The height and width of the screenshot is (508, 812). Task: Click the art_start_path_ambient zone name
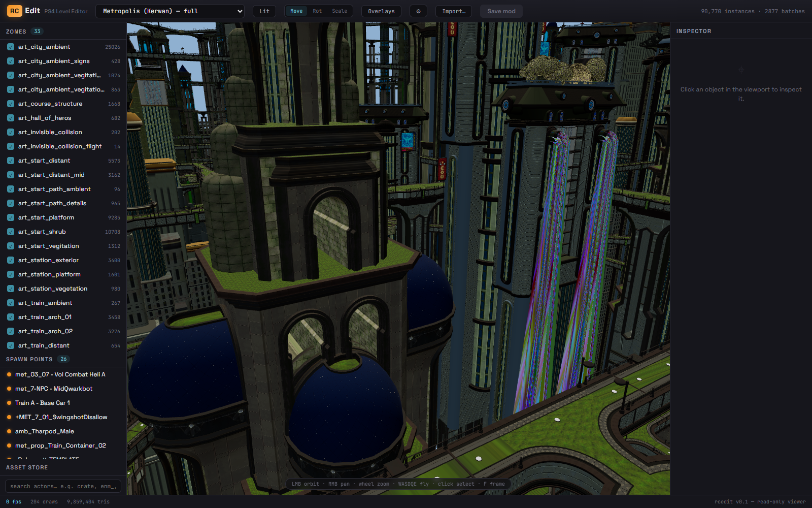click(x=54, y=189)
